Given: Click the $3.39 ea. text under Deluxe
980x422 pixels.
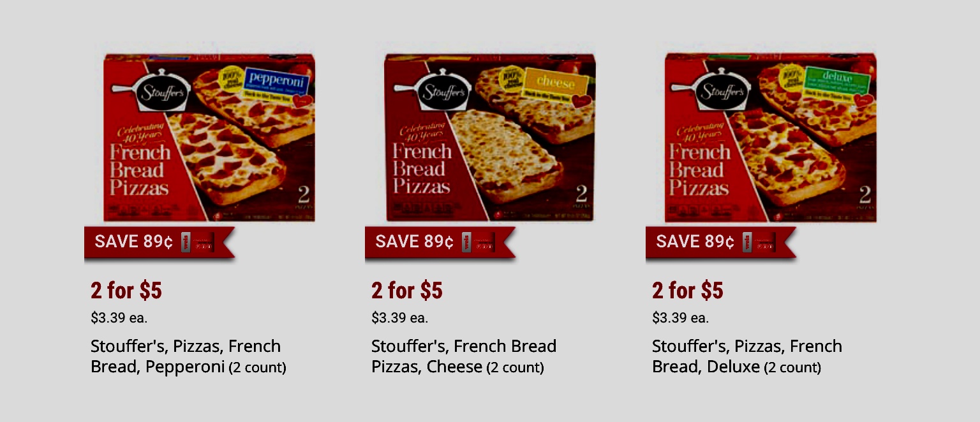Looking at the screenshot, I should click(x=680, y=317).
